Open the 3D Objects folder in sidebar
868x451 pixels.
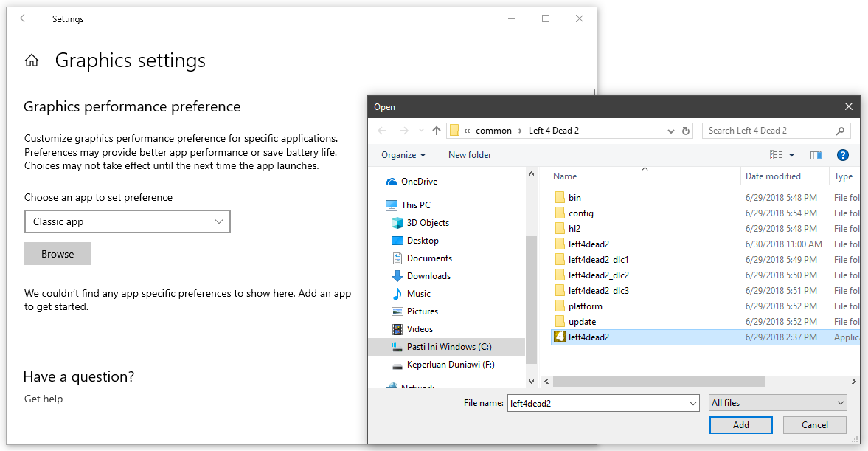(428, 223)
